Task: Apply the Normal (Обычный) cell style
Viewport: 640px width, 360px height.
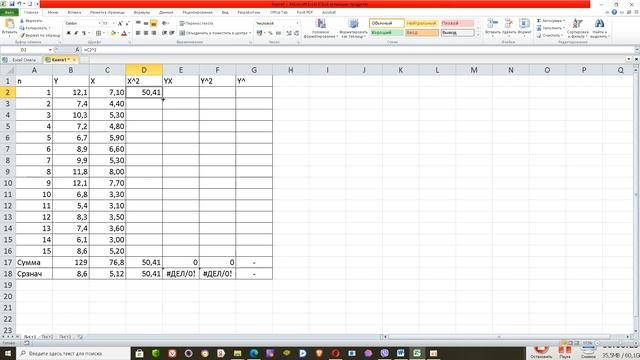Action: coord(387,23)
